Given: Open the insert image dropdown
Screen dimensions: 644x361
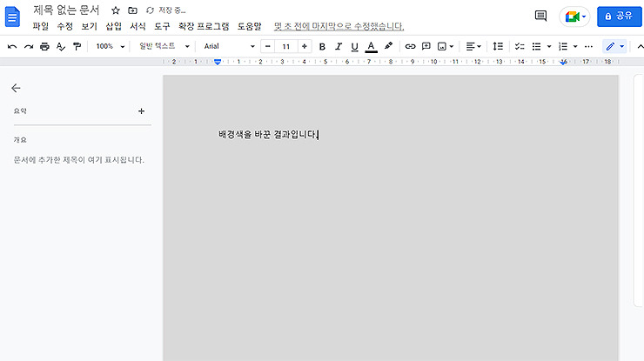Looking at the screenshot, I should click(446, 46).
